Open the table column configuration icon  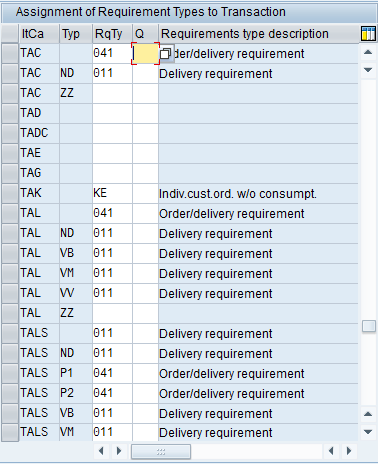coord(368,34)
